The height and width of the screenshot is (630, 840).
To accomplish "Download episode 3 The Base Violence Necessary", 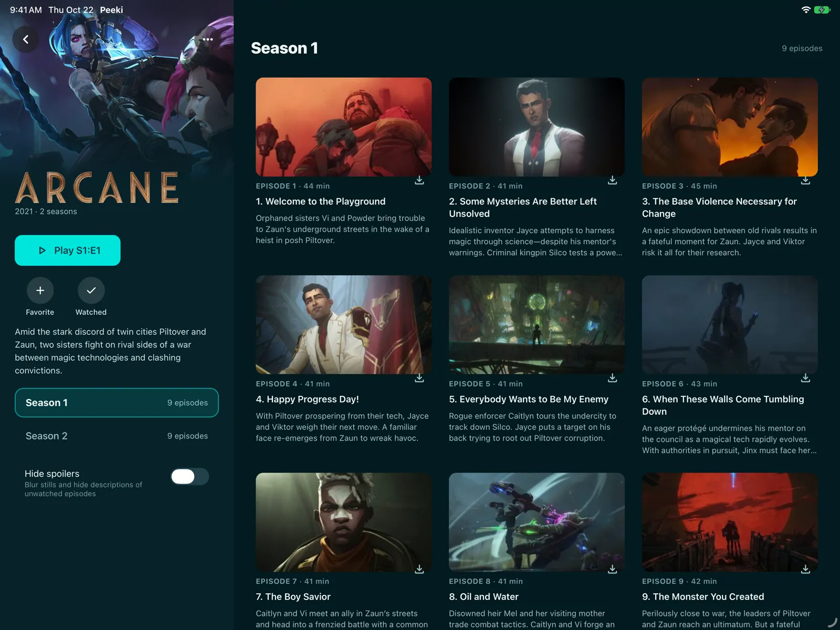I will 806,180.
